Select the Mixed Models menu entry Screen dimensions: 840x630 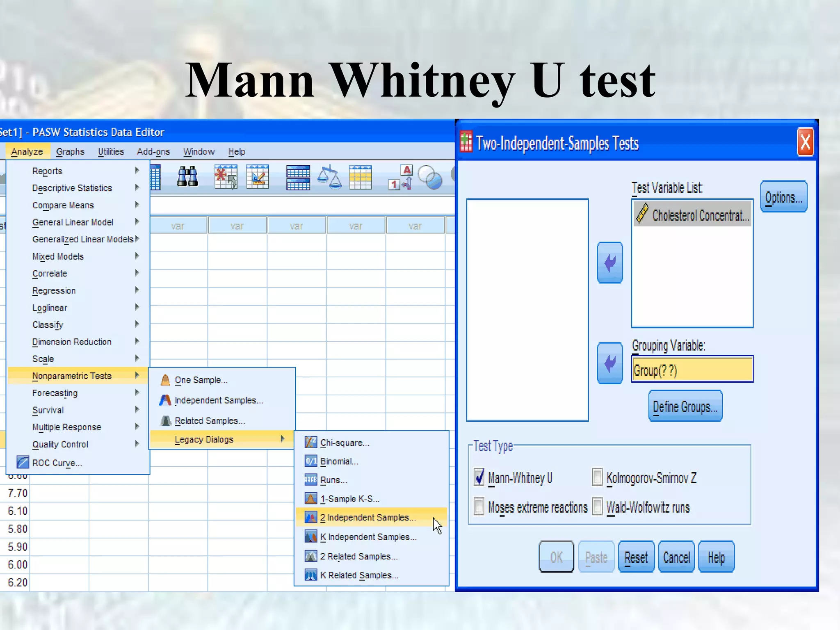point(78,256)
